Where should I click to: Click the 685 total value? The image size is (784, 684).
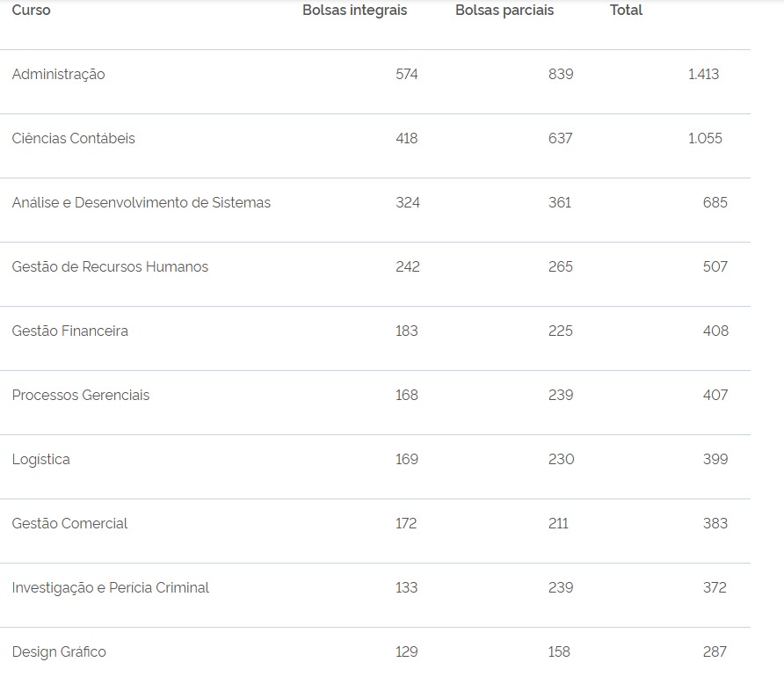pos(715,203)
